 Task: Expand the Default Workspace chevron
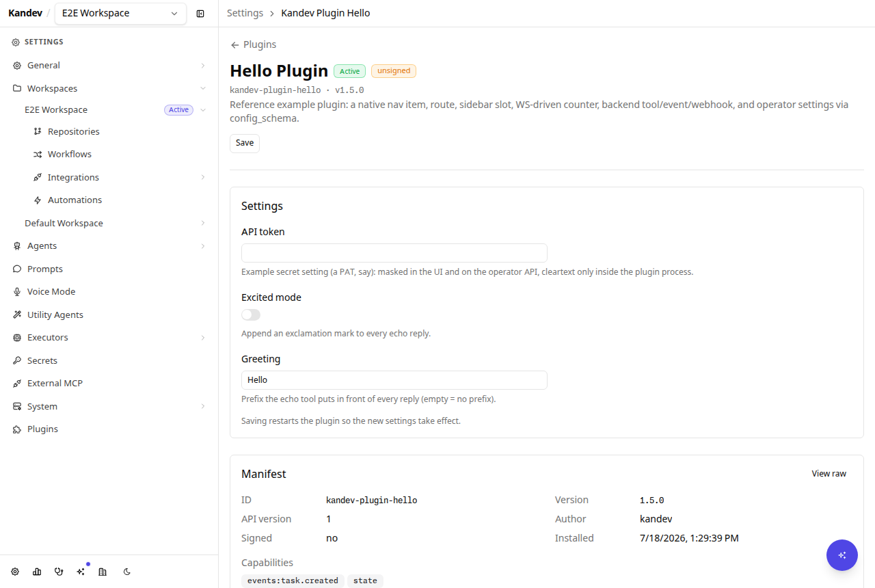(x=203, y=224)
